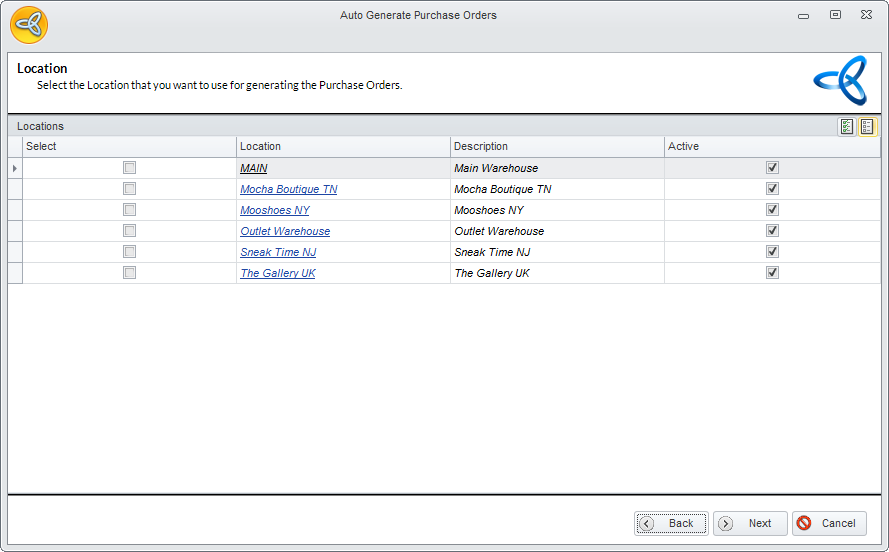Click the app logo in title bar

(x=29, y=24)
